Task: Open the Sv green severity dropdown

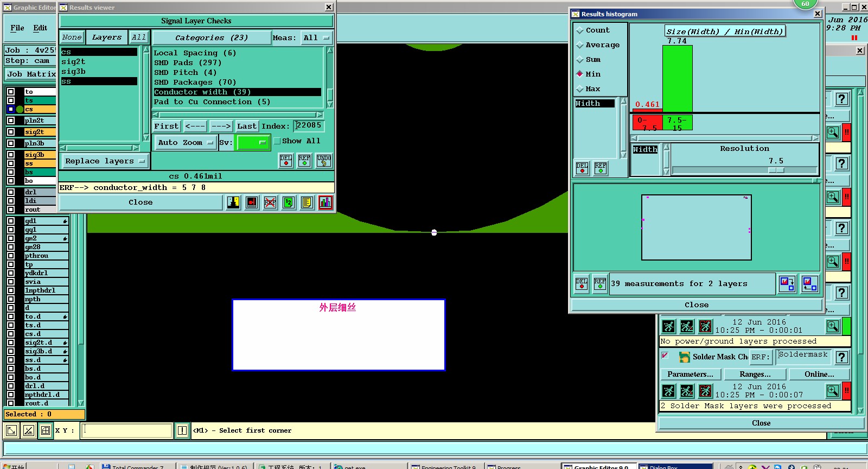Action: pos(253,142)
